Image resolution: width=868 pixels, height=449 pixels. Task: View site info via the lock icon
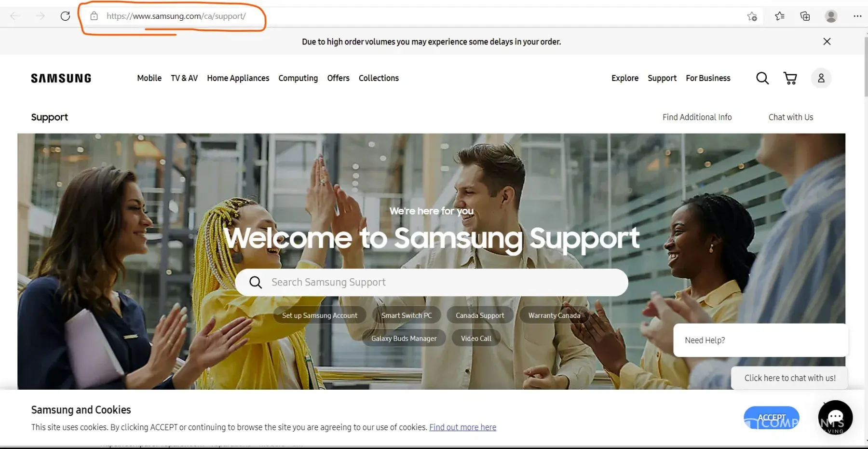coord(95,16)
